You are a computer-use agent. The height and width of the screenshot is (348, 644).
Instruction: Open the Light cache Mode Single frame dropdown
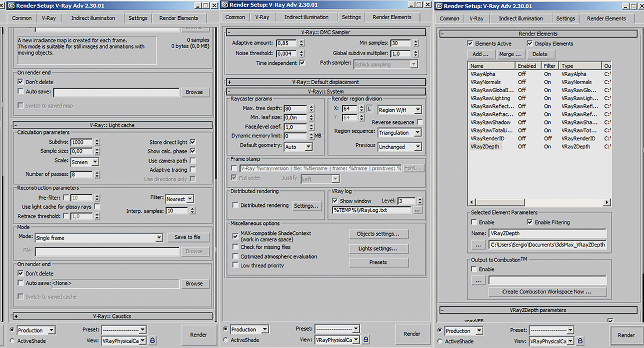tap(159, 238)
